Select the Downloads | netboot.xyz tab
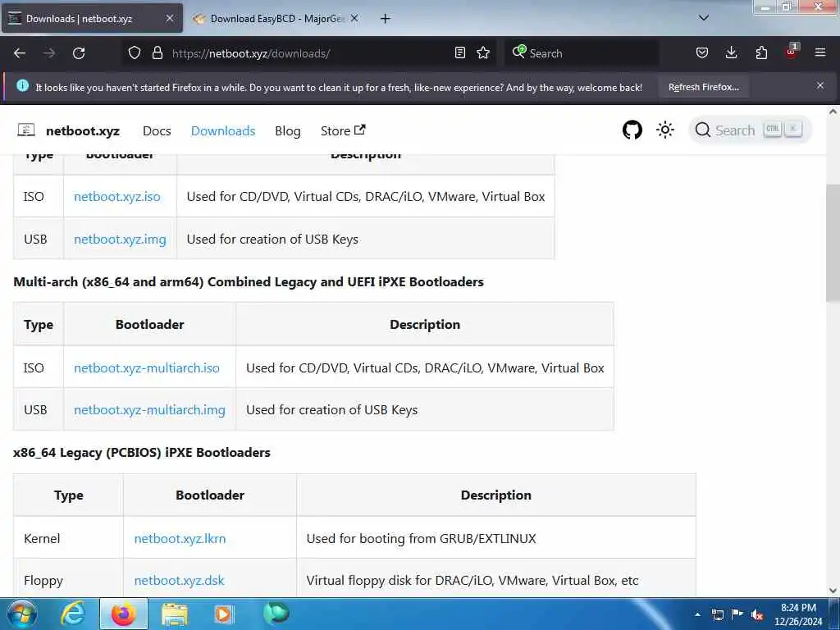 91,18
